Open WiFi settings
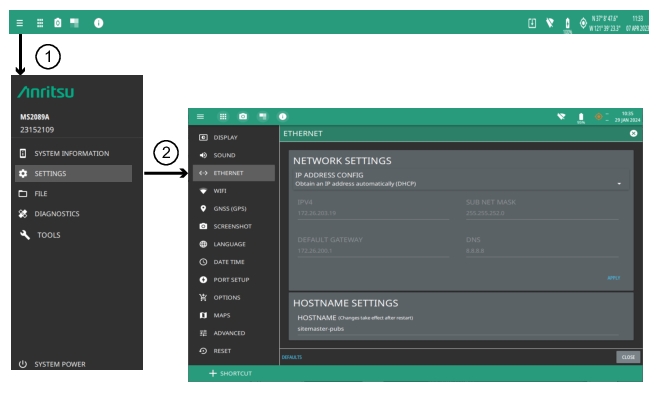Screen dimensions: 663x393 coord(234,191)
